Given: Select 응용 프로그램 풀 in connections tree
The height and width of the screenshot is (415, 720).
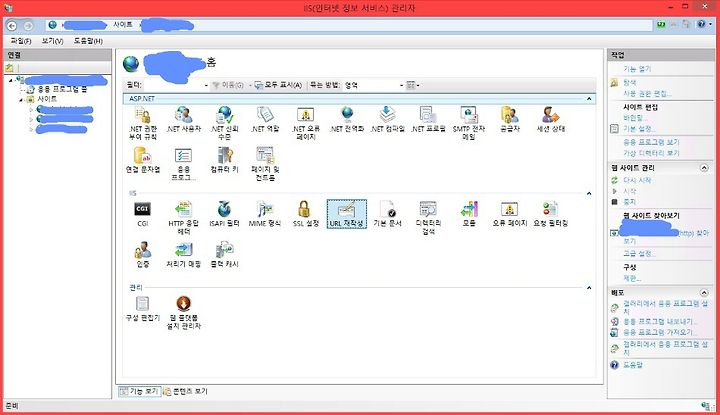Looking at the screenshot, I should tap(62, 90).
